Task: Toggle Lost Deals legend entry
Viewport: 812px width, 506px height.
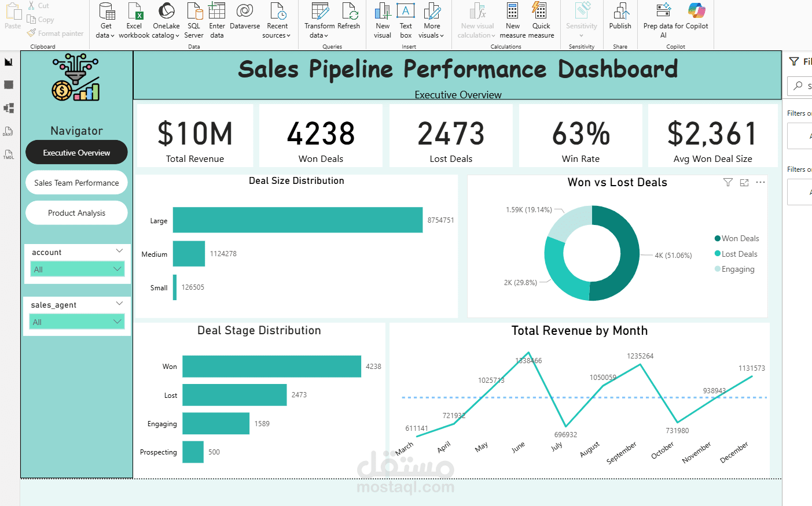Action: click(736, 254)
